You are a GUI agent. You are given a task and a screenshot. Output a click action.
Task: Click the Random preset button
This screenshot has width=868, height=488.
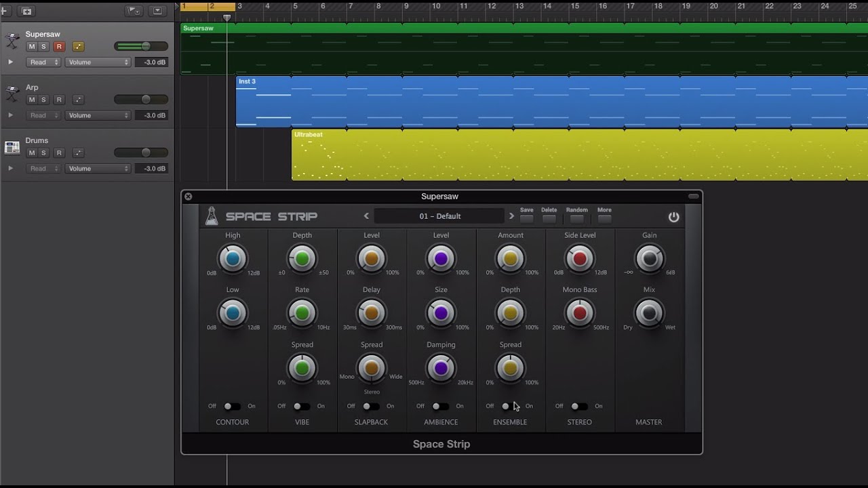click(x=576, y=218)
